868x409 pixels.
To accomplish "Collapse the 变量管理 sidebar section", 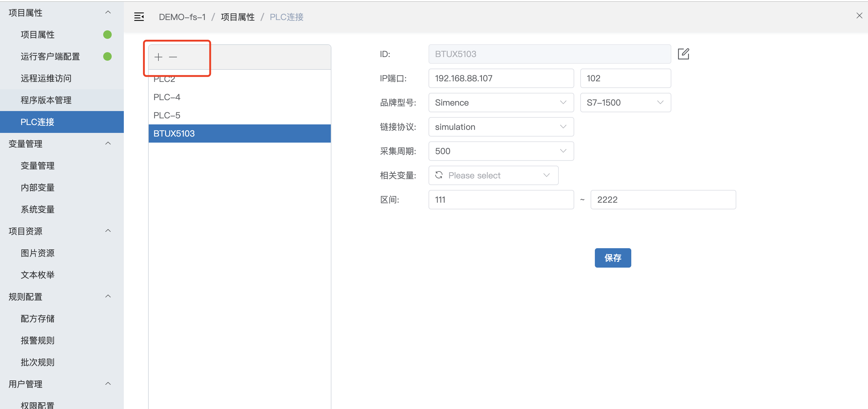I will (x=108, y=144).
